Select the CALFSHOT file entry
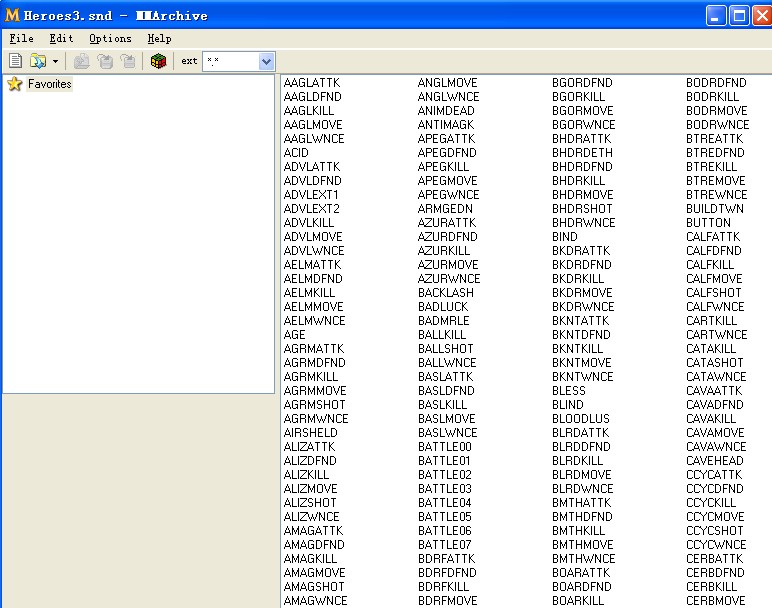The image size is (772, 608). pyautogui.click(x=713, y=292)
